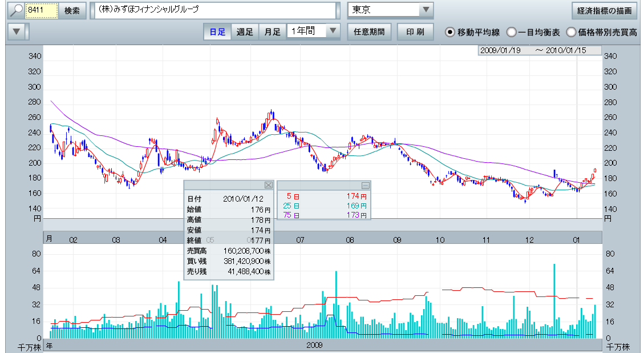Minimize the moving average values panel
This screenshot has width=644, height=353.
pos(366,185)
